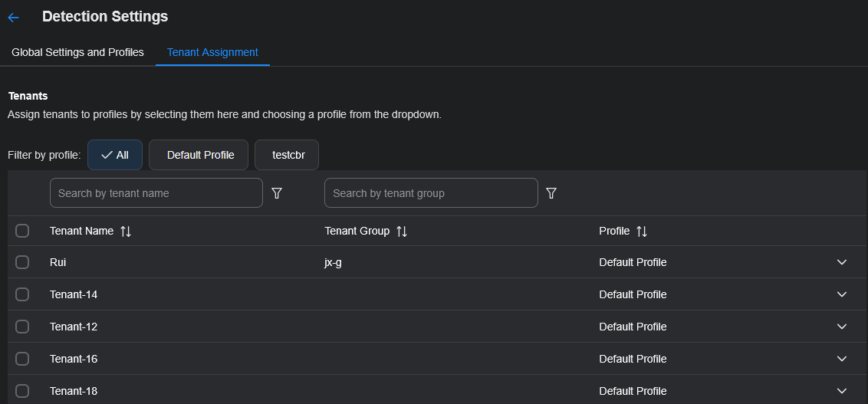Expand the profile dropdown for Rui
The image size is (868, 404).
click(x=842, y=262)
